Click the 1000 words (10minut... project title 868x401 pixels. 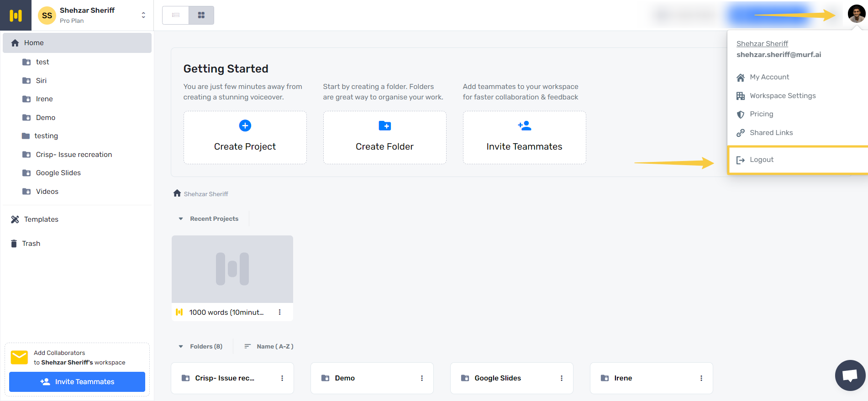tap(226, 312)
